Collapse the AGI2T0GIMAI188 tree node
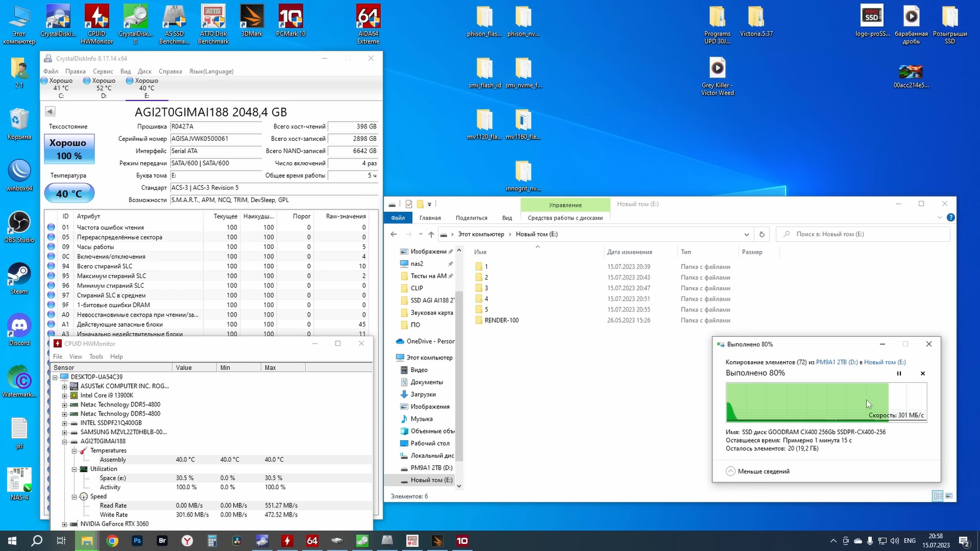This screenshot has height=551, width=980. 64,441
